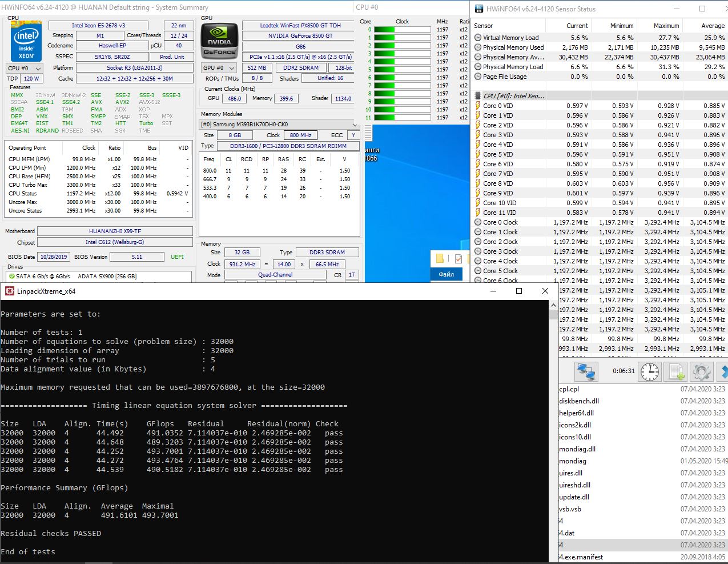The image size is (728, 564).
Task: Open the GPU #0 selector dropdown
Action: tap(219, 67)
